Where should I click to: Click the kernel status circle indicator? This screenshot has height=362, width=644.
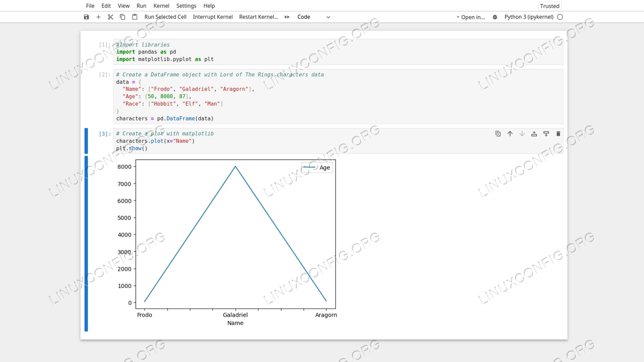click(560, 17)
